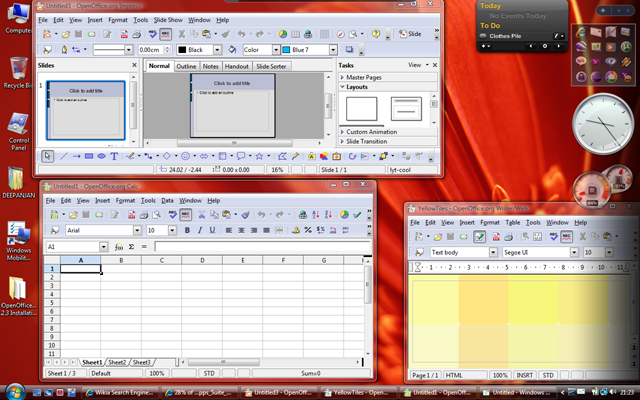This screenshot has height=400, width=640.
Task: Switch to the Outline tab in Impress
Action: 186,66
